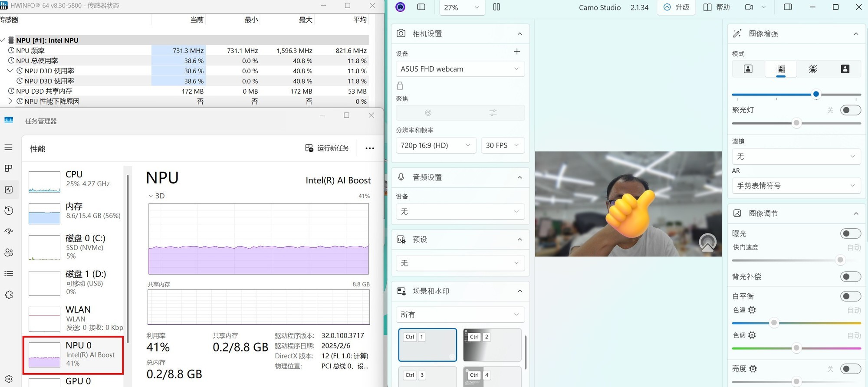Open App history in Task Manager sidebar
Viewport: 868px width, 387px height.
[x=9, y=210]
